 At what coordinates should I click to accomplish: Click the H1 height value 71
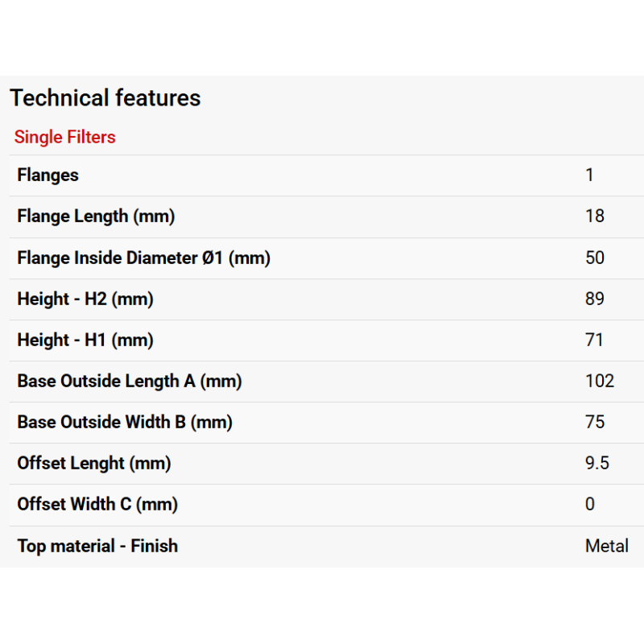[594, 340]
